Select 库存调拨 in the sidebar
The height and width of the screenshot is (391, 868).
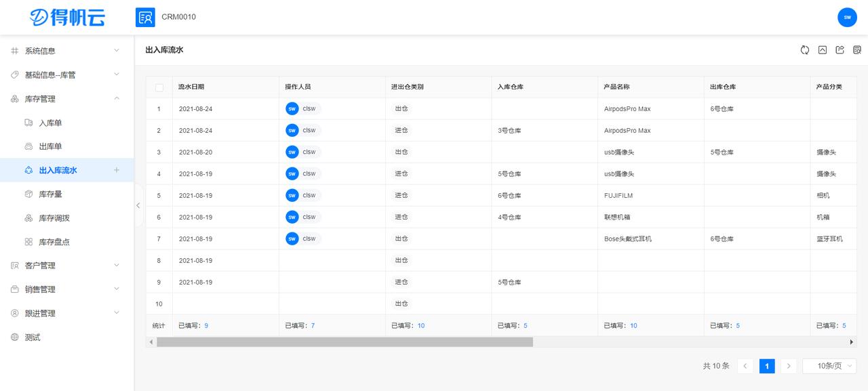click(x=54, y=218)
